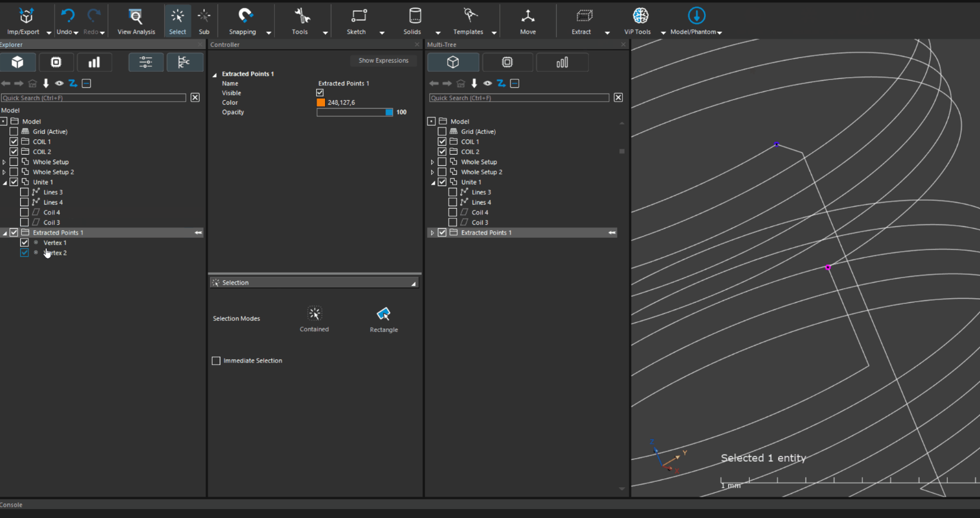Uncheck COIL 1 in Explorer tree

tap(14, 142)
